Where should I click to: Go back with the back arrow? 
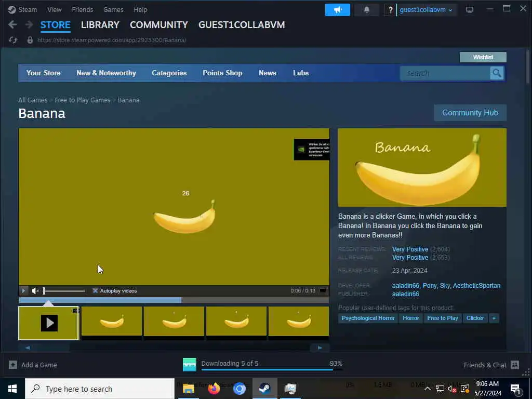tap(12, 24)
